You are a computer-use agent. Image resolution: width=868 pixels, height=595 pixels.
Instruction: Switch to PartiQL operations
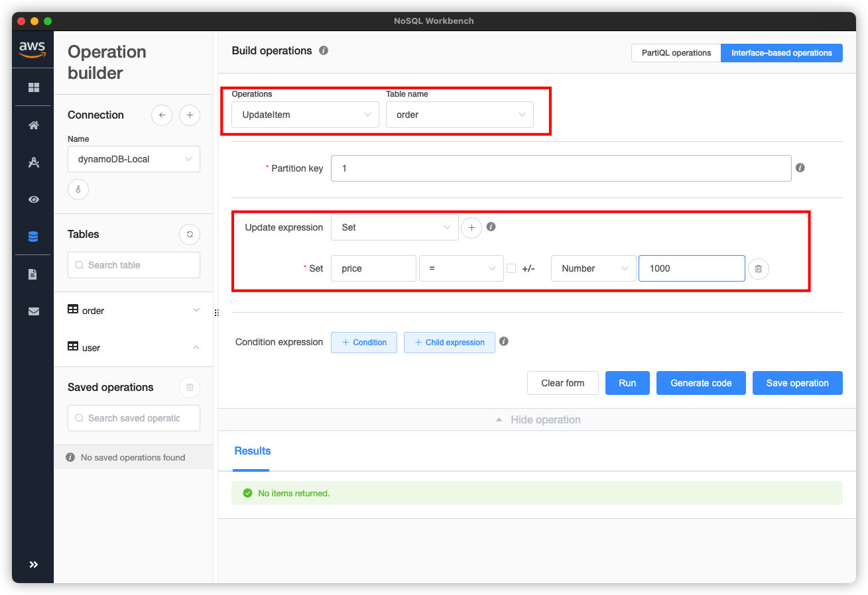[x=676, y=53]
